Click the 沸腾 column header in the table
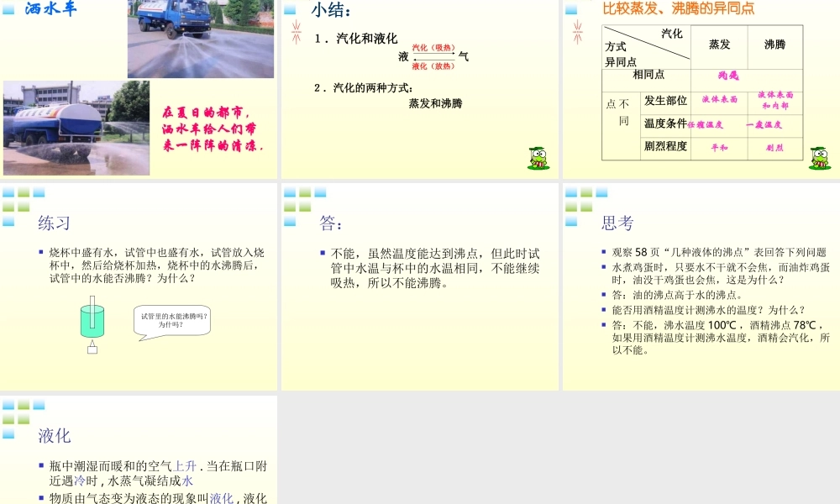840x504 pixels. [x=775, y=45]
